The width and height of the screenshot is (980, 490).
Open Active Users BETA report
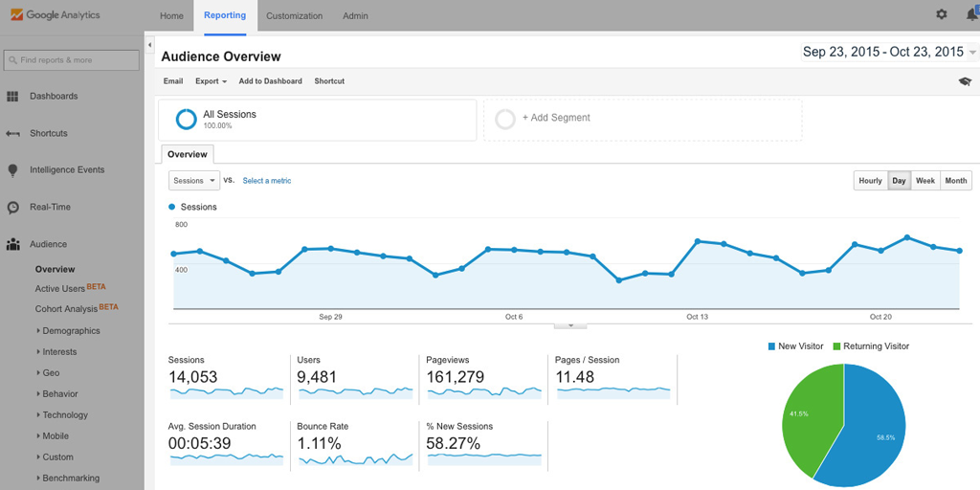point(71,288)
